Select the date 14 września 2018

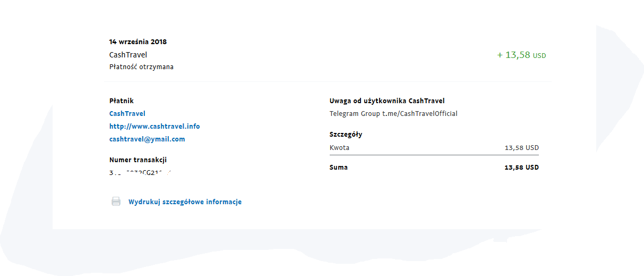tap(138, 41)
